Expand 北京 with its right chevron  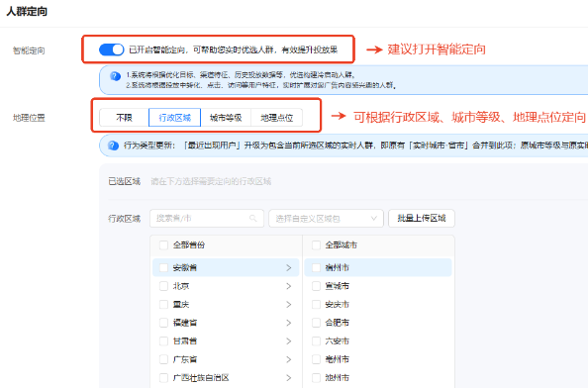(289, 286)
